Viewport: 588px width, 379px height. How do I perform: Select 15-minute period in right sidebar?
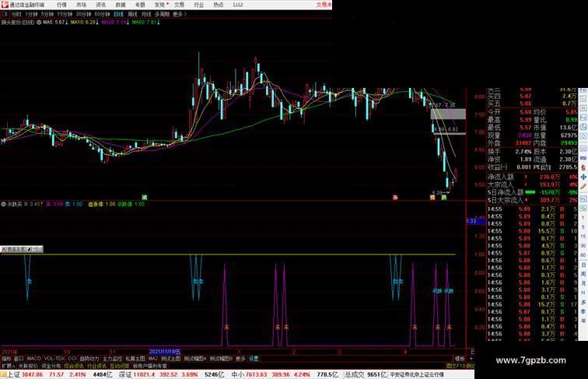(x=583, y=237)
